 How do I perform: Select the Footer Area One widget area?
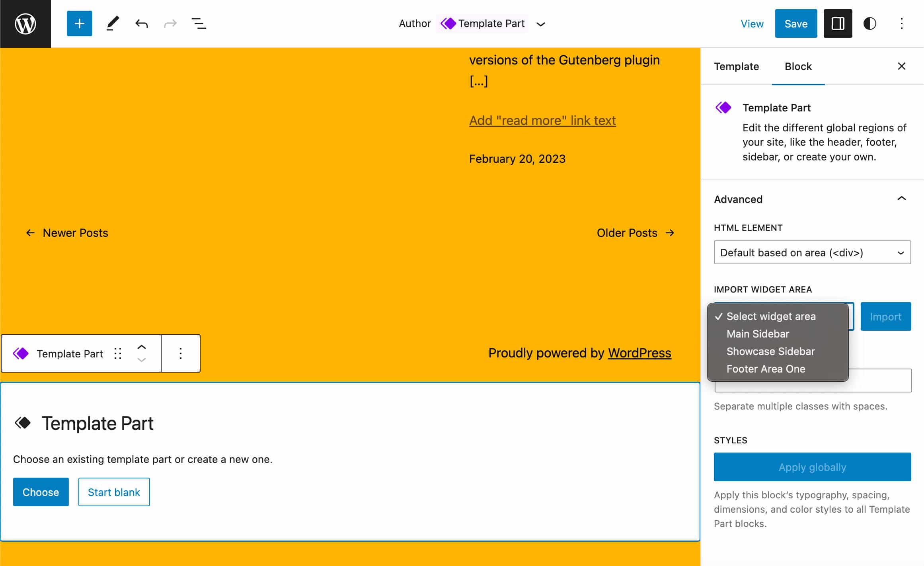pos(765,369)
